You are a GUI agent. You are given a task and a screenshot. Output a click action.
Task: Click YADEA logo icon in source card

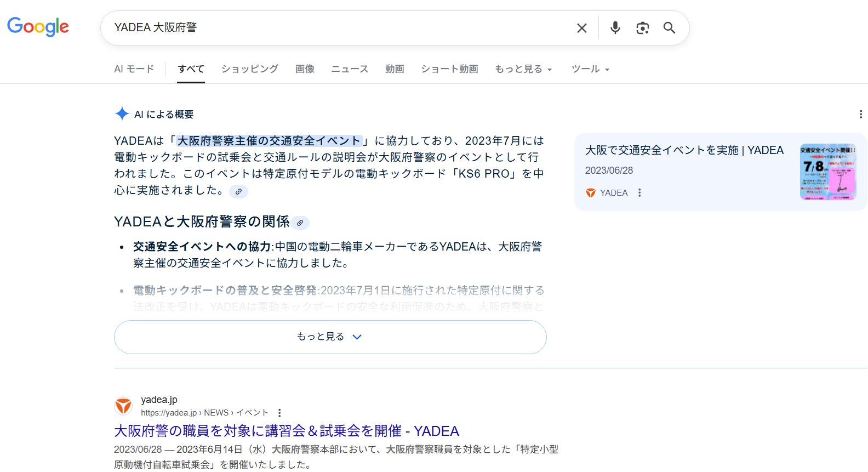pos(591,193)
